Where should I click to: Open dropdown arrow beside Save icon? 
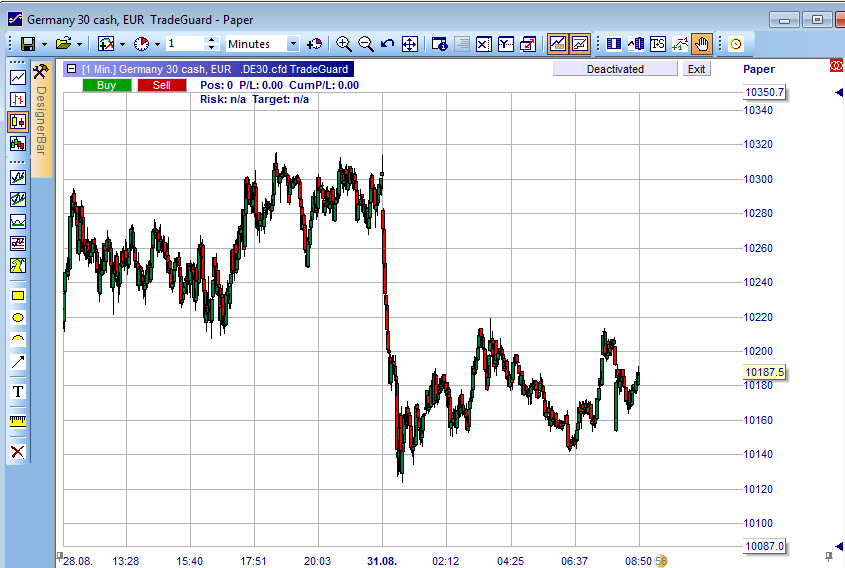(x=44, y=44)
